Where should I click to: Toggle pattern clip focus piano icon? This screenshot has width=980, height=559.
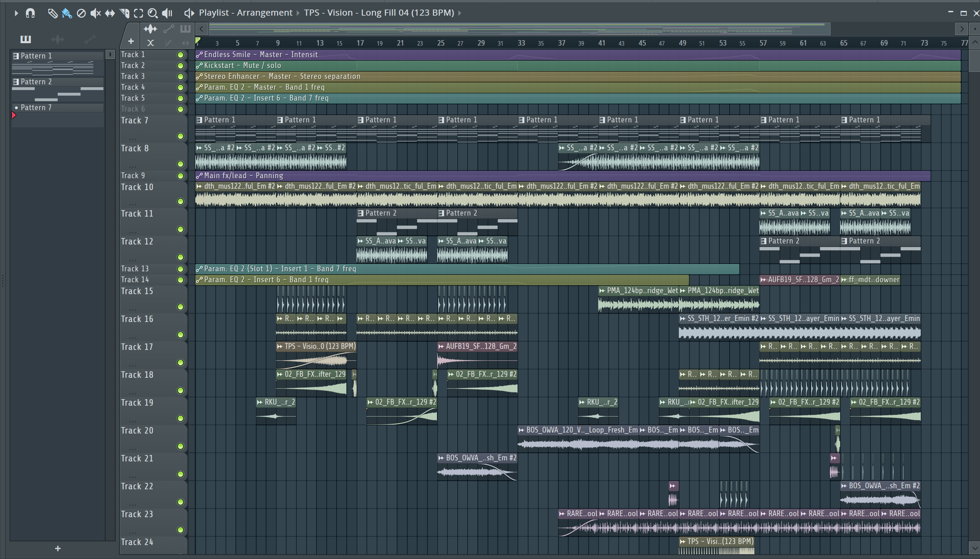coord(185,29)
